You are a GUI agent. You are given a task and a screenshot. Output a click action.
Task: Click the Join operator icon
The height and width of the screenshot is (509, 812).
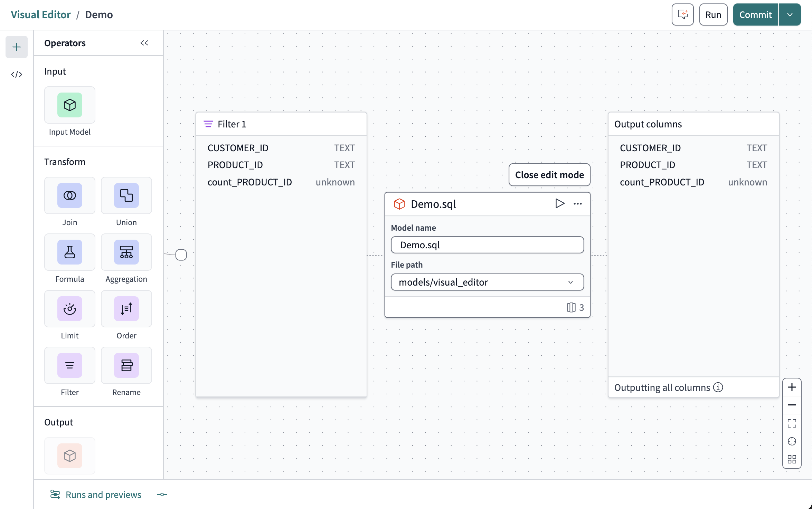click(x=70, y=195)
